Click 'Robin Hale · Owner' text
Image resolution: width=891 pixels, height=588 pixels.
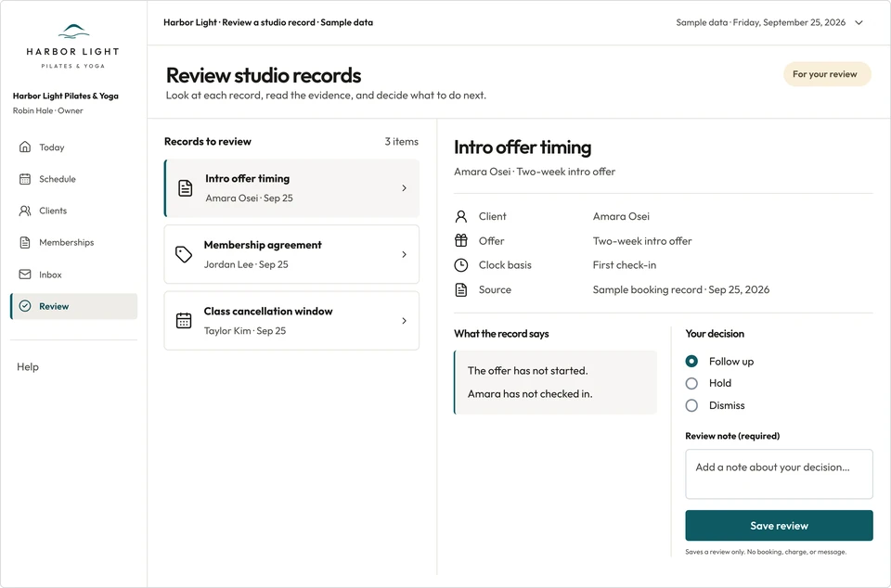47,110
